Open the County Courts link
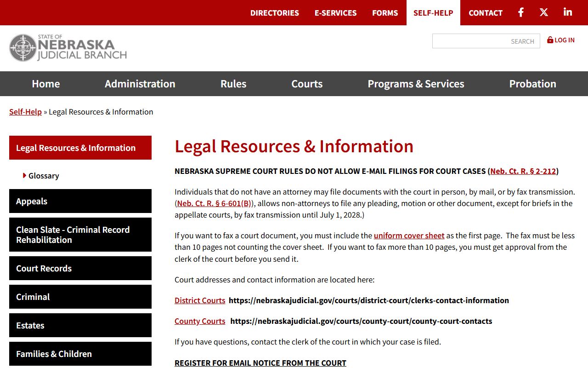 200,321
